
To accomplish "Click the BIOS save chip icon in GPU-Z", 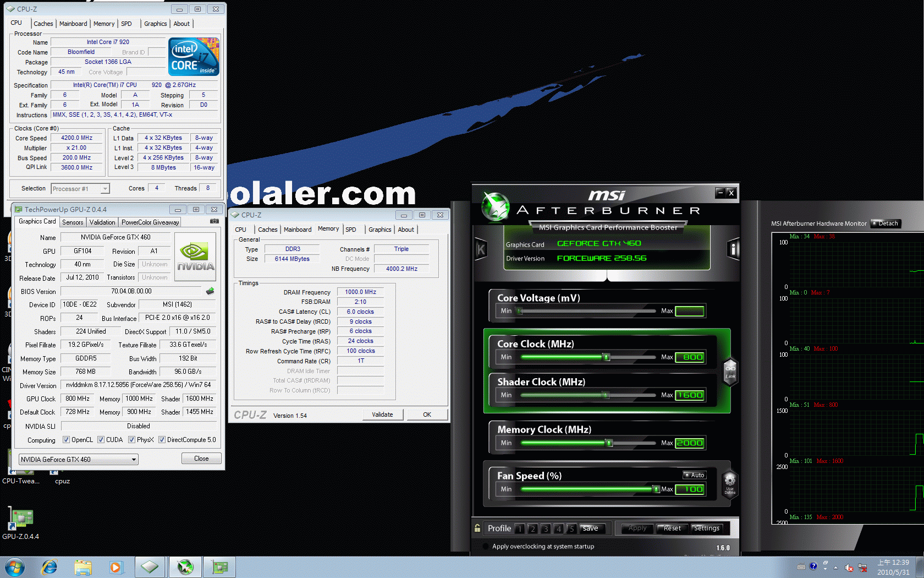I will click(210, 291).
